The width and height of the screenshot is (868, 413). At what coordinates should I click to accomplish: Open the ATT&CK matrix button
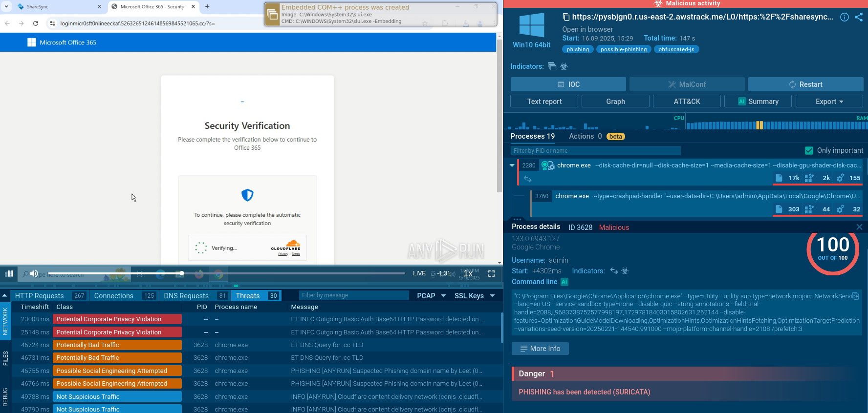coord(687,102)
